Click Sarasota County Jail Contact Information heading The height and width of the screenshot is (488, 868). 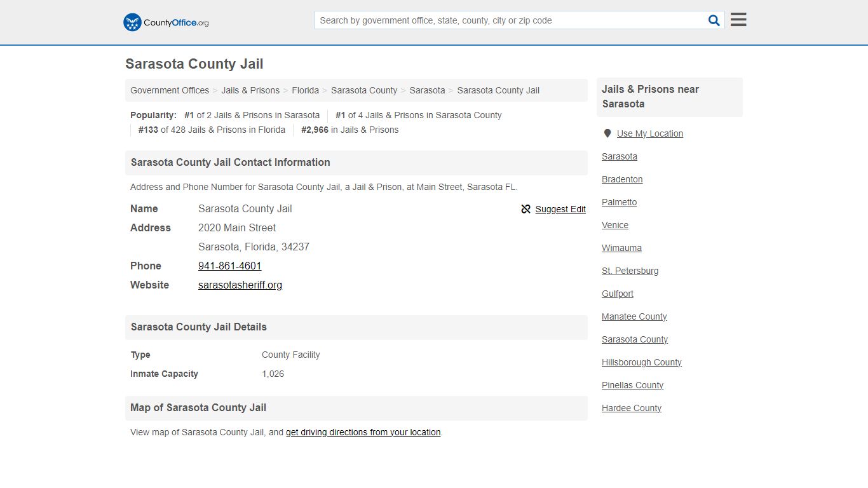click(x=231, y=163)
